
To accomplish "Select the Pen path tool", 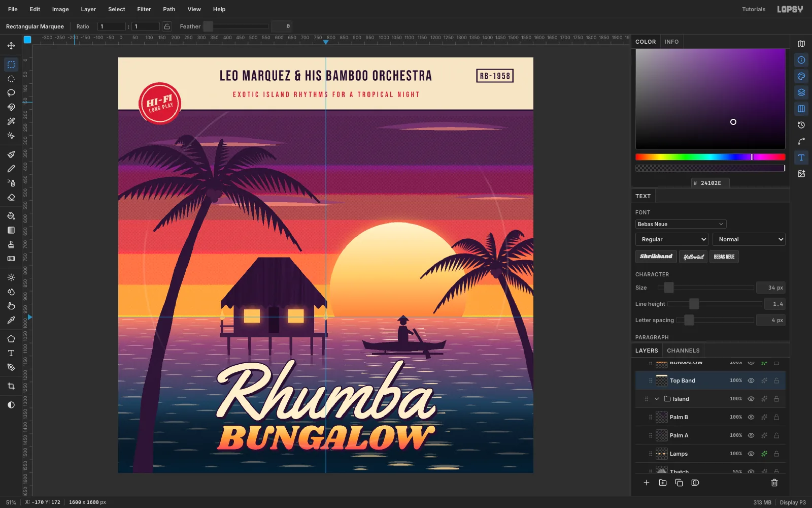I will (x=11, y=367).
